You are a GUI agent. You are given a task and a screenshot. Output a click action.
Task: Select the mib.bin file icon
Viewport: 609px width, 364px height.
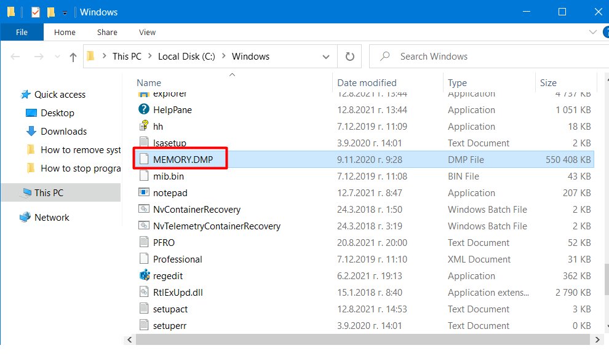click(144, 176)
